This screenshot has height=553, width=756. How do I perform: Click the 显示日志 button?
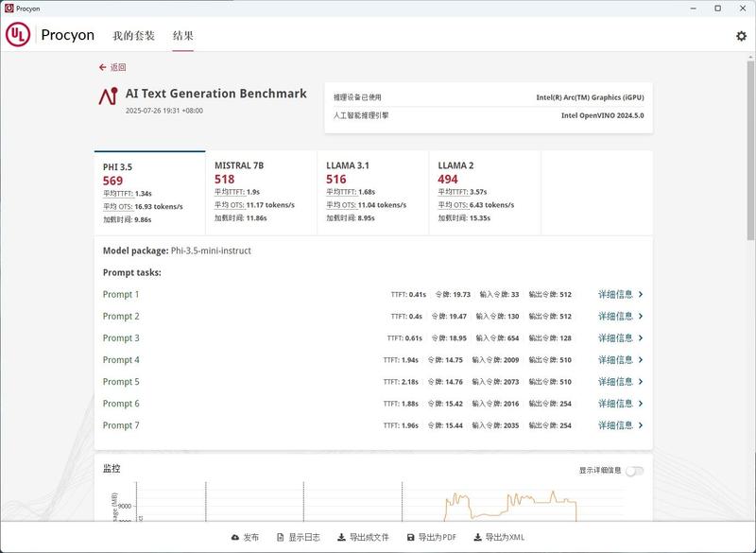(x=298, y=537)
